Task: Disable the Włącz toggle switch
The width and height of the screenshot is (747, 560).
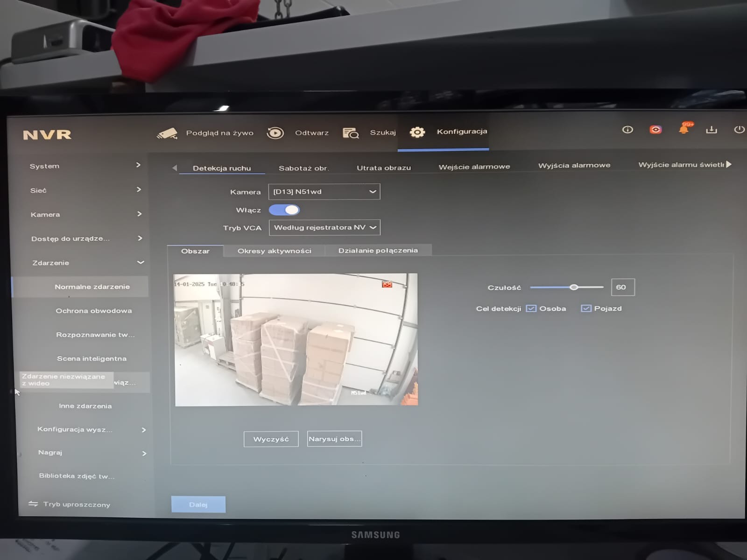Action: (284, 210)
